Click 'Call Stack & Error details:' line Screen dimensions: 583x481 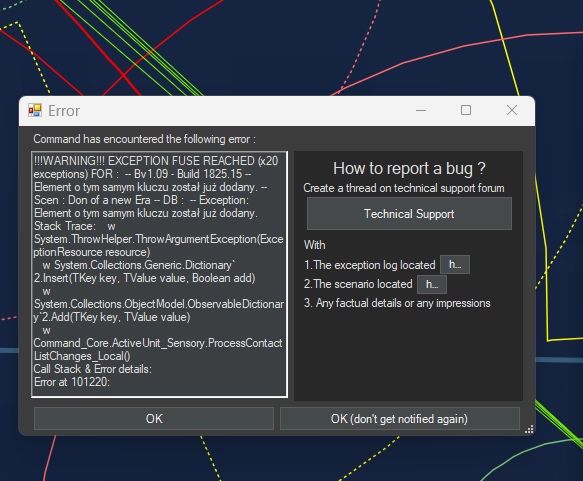(x=93, y=369)
